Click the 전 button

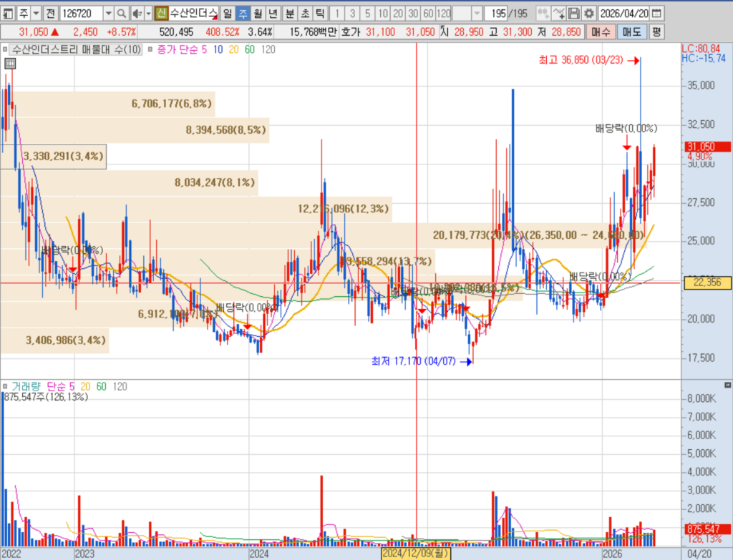pyautogui.click(x=51, y=13)
